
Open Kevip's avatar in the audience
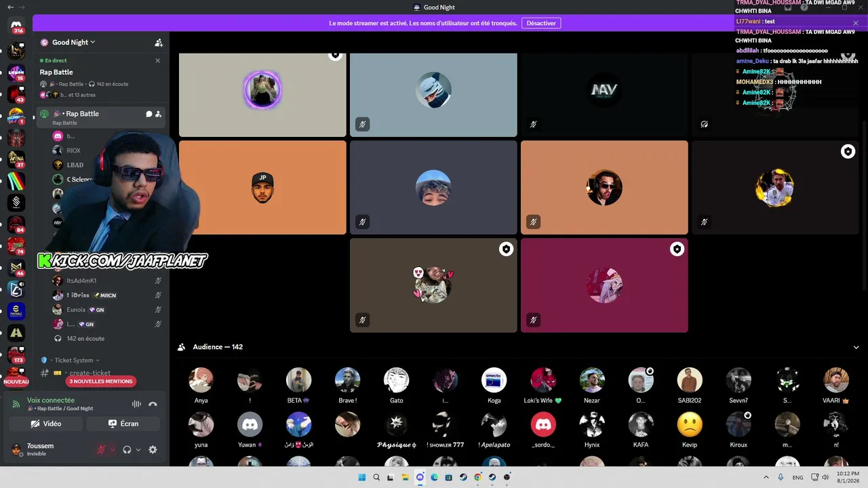click(690, 424)
